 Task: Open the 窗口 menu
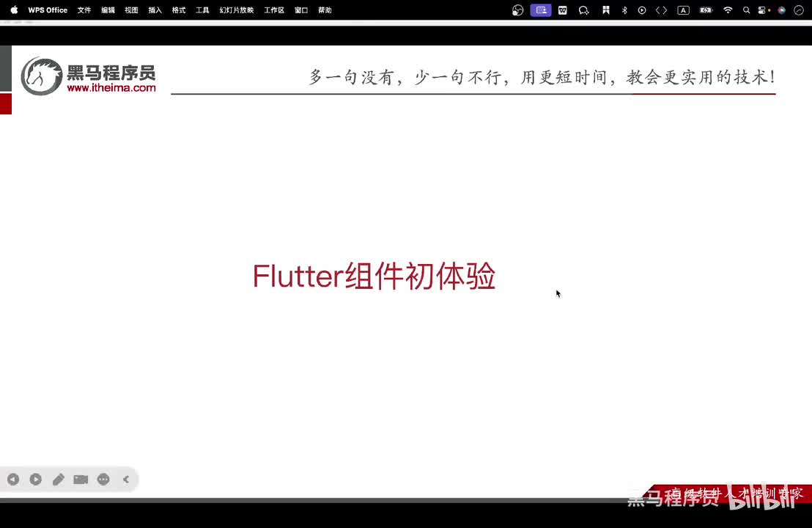point(301,10)
